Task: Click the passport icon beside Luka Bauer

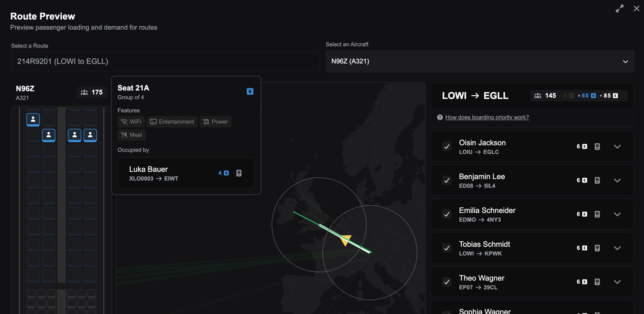Action: 239,173
